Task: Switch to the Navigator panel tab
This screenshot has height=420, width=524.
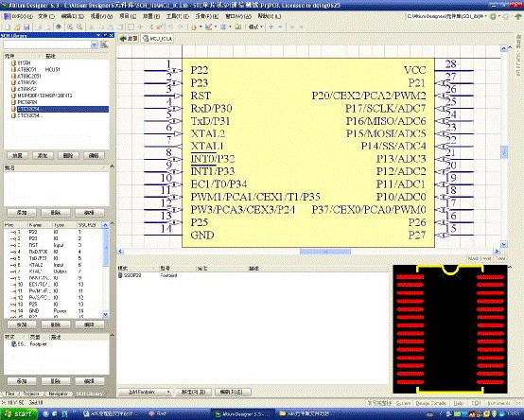Action: click(x=58, y=394)
